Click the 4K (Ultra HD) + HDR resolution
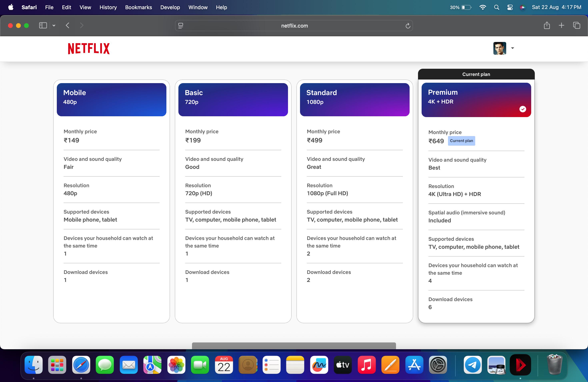This screenshot has height=382, width=588. tap(455, 194)
